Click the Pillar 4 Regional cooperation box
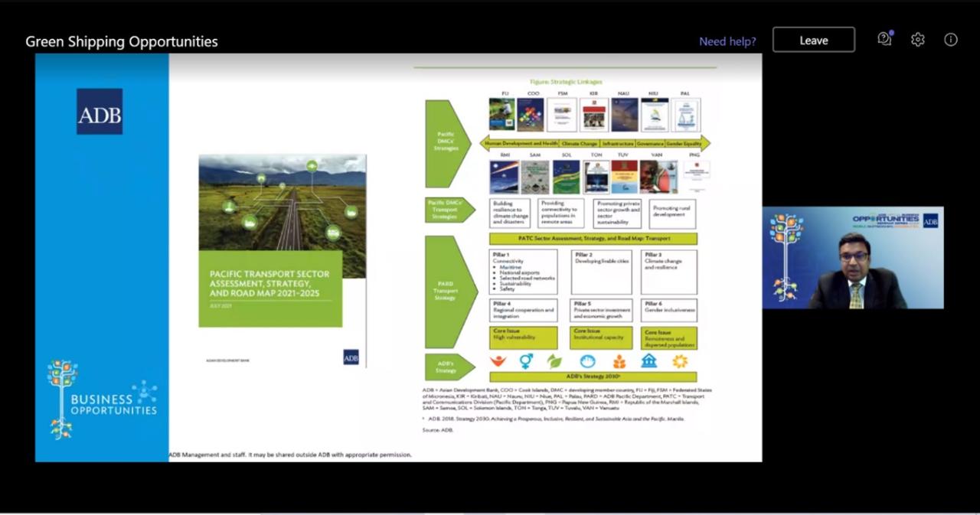Screen dimensions: 980x515 click(524, 310)
